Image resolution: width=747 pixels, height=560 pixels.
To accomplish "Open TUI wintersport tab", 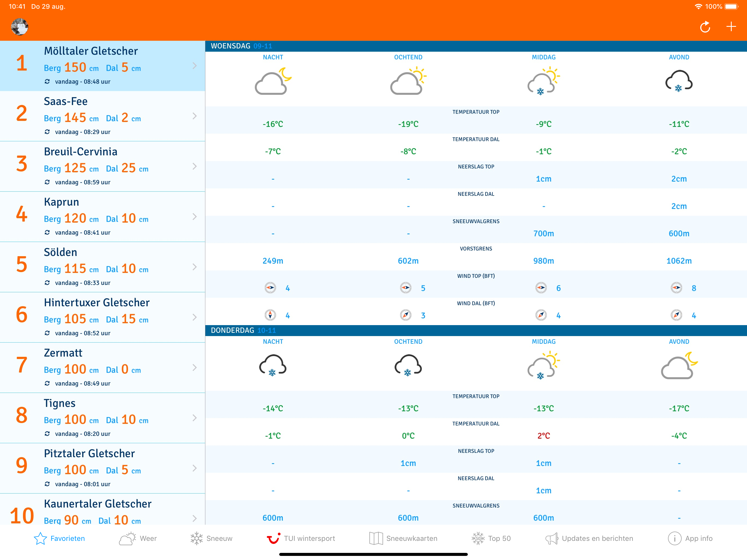I will pos(300,538).
